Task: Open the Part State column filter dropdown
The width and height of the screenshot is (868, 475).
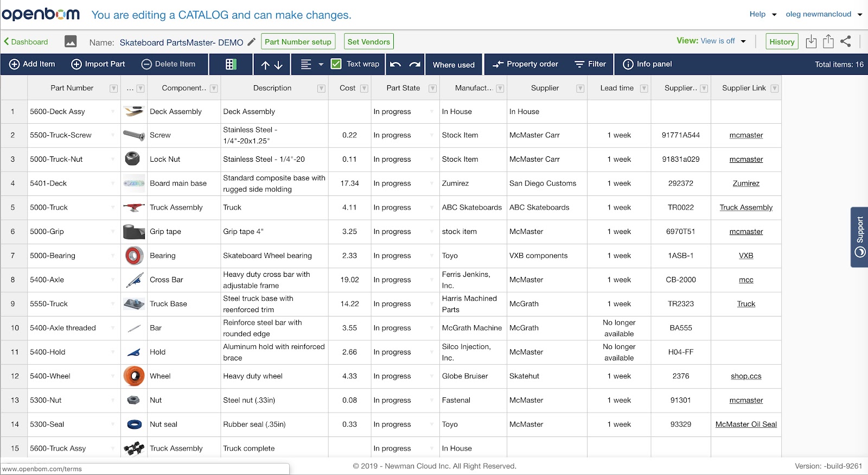Action: click(x=432, y=88)
